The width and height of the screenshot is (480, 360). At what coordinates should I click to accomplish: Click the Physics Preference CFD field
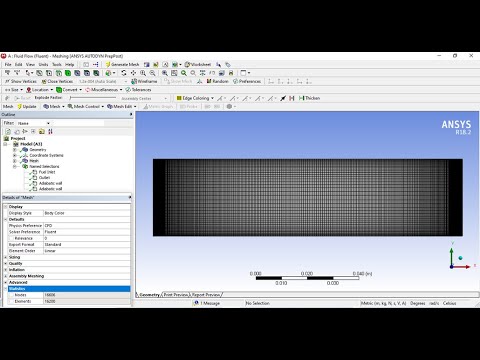[87, 226]
